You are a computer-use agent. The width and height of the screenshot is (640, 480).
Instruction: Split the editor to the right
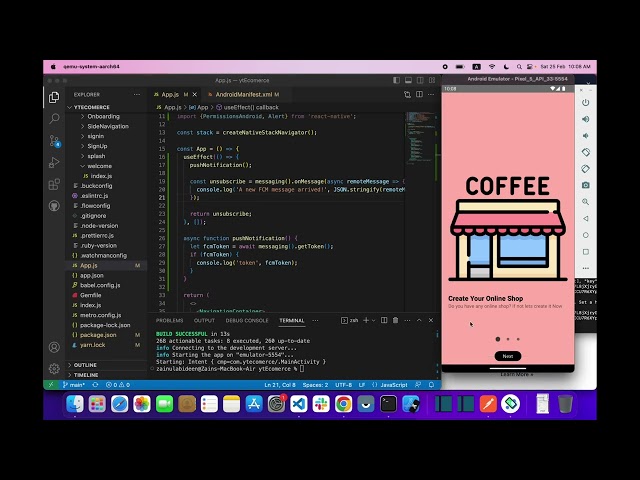pyautogui.click(x=419, y=94)
